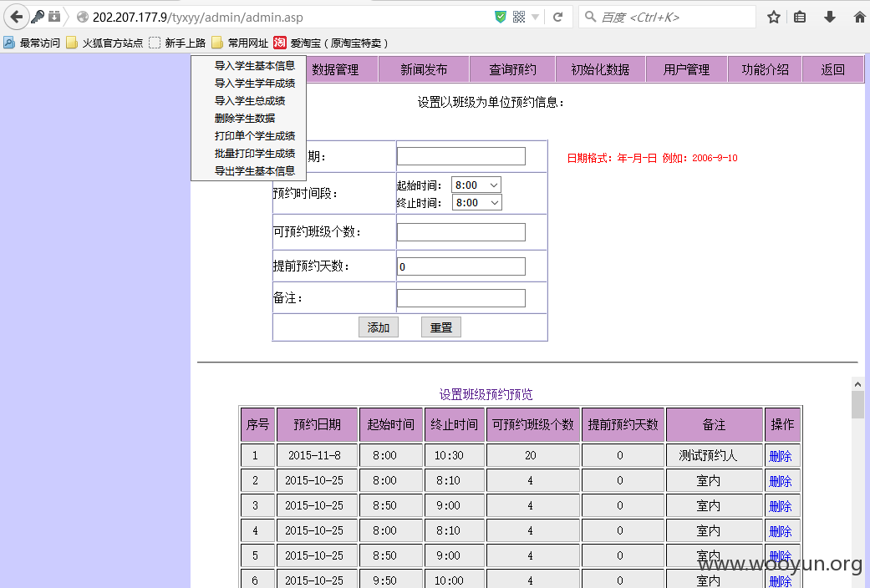Click the 10:30 end time cell
Screen dimensions: 870x588
455,455
